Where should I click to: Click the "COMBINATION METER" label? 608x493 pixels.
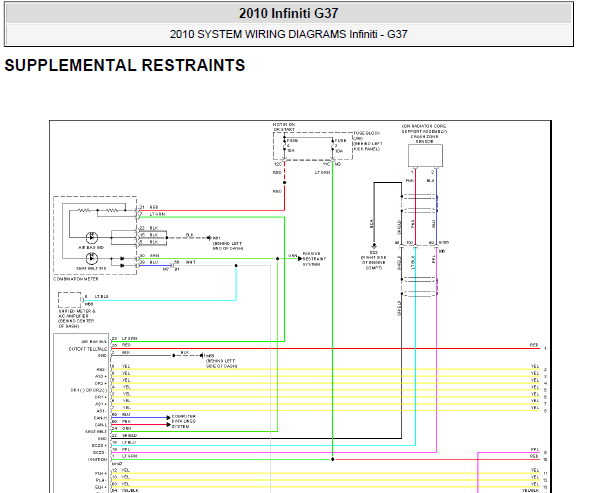pos(76,279)
